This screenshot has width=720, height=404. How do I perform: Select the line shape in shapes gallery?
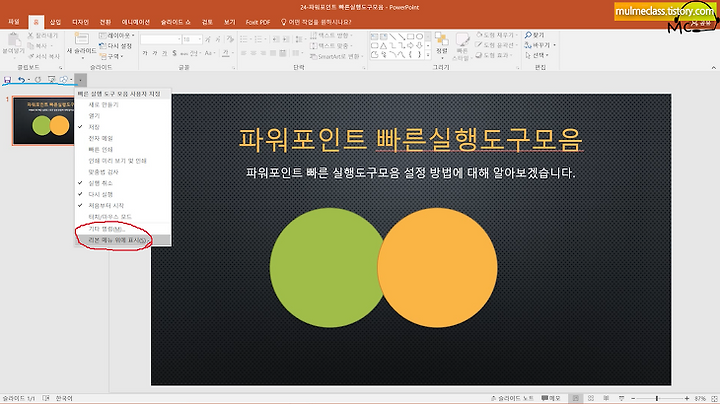click(x=392, y=36)
